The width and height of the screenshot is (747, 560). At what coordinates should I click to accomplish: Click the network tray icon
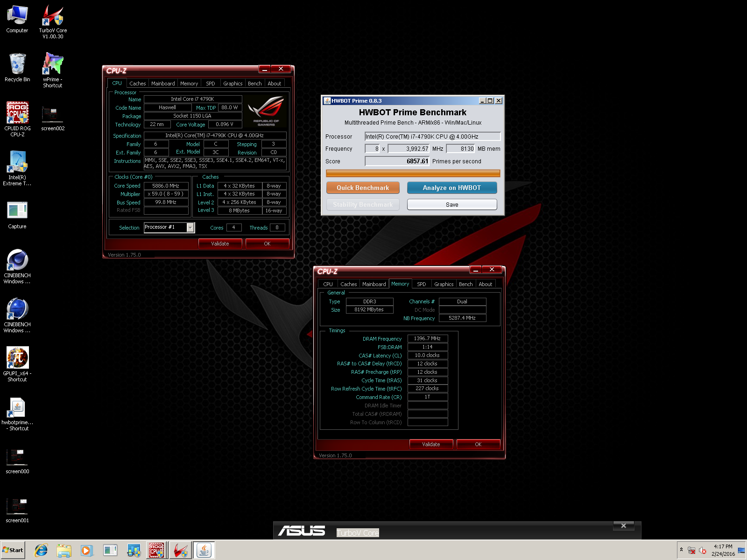[x=692, y=551]
